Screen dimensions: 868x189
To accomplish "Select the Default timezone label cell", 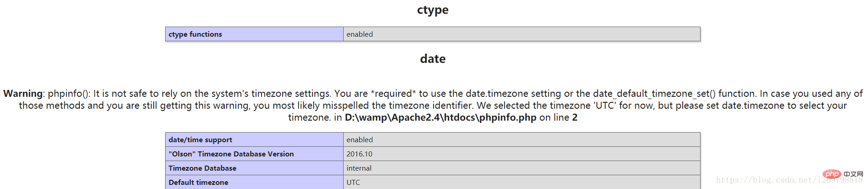I will 254,182.
